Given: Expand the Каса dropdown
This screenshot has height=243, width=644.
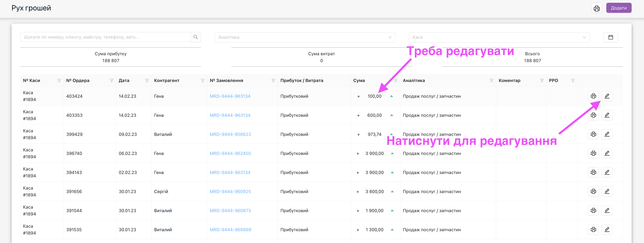Looking at the screenshot, I should (499, 37).
